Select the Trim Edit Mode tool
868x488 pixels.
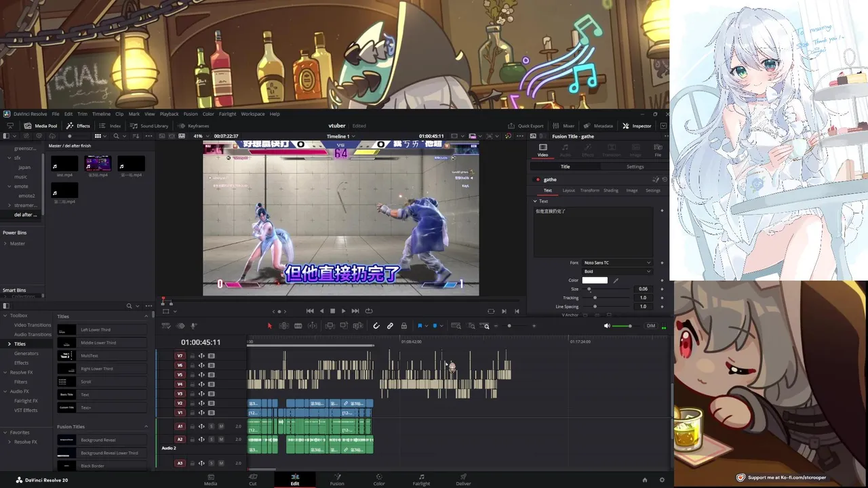coord(284,326)
